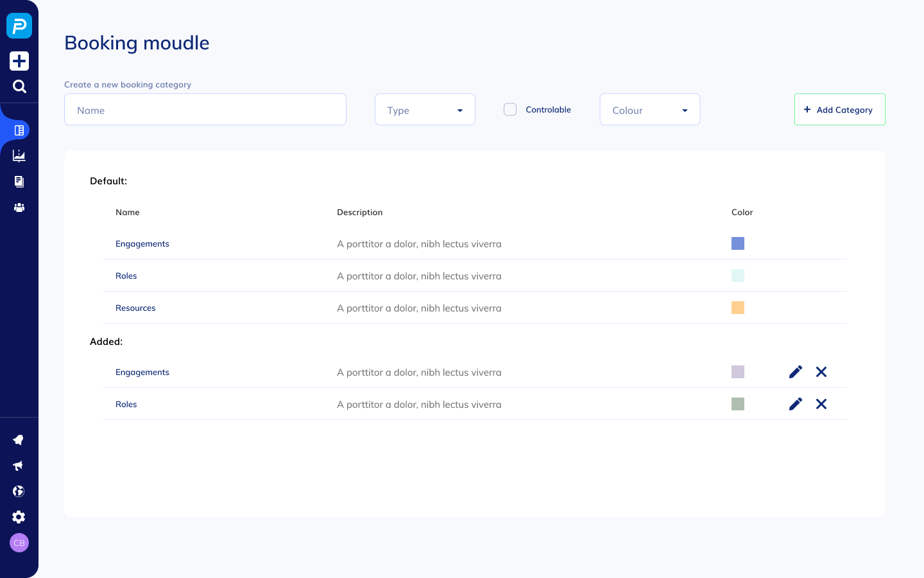Open the people group sidebar icon

(19, 207)
